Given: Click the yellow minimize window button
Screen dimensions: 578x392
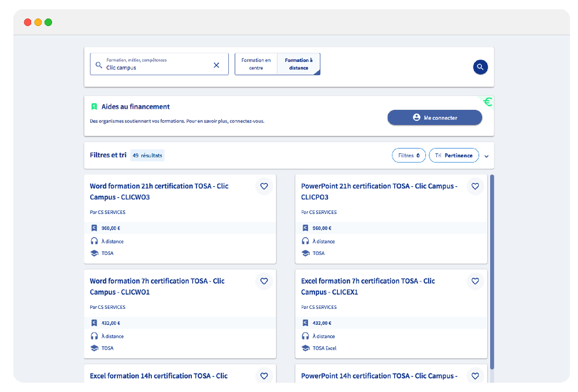Looking at the screenshot, I should pyautogui.click(x=38, y=22).
